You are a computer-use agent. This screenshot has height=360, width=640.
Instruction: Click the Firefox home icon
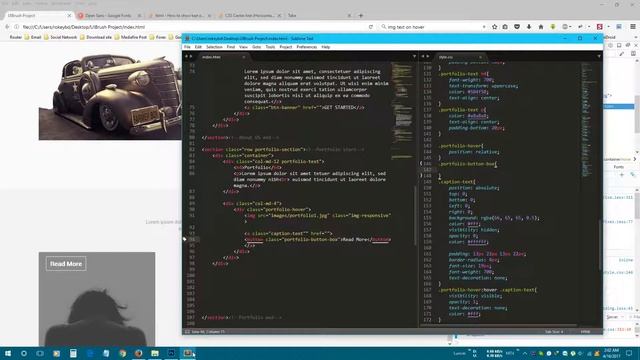coord(541,27)
